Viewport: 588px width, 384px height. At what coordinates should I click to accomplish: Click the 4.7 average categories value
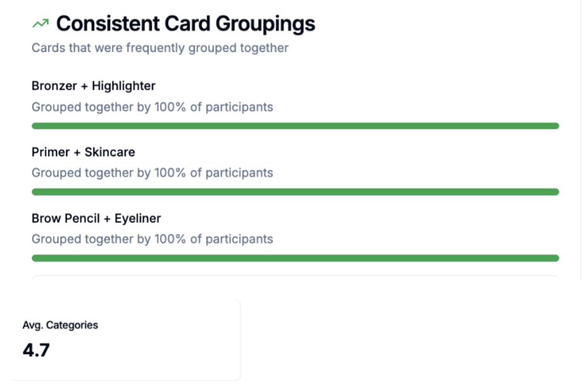36,350
